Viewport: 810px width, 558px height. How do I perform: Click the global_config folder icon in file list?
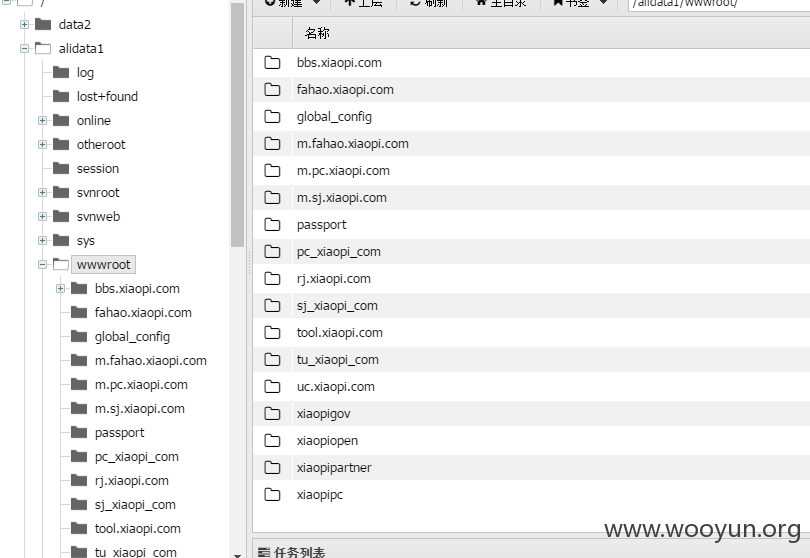coord(272,117)
